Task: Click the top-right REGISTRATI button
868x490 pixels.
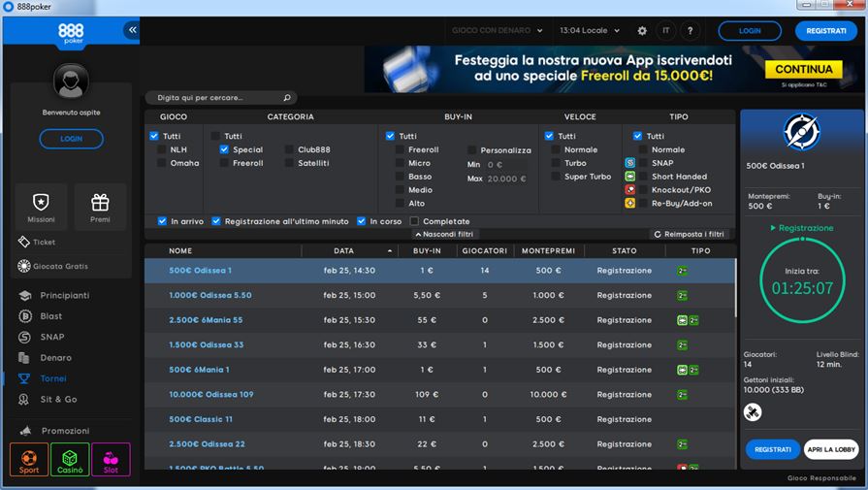Action: (826, 31)
